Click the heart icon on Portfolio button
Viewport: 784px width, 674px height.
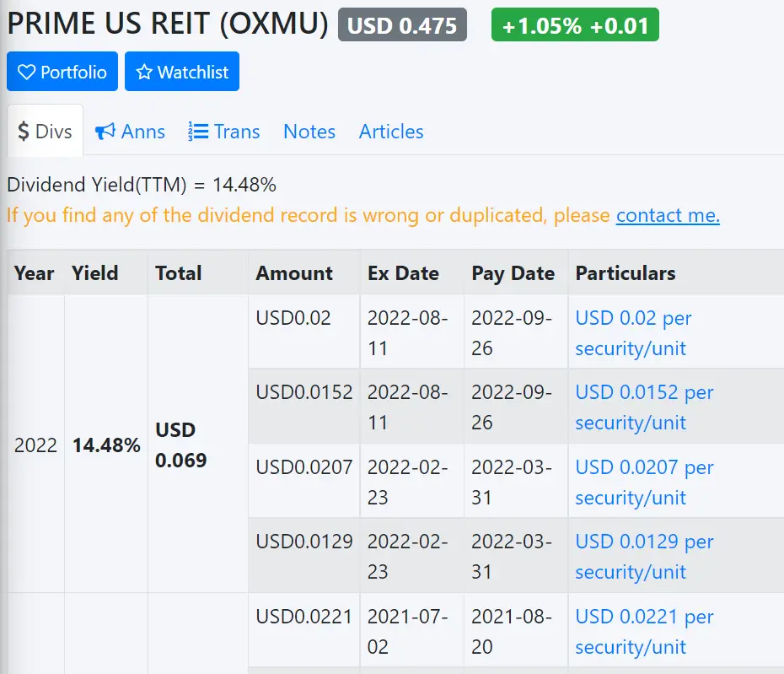26,72
